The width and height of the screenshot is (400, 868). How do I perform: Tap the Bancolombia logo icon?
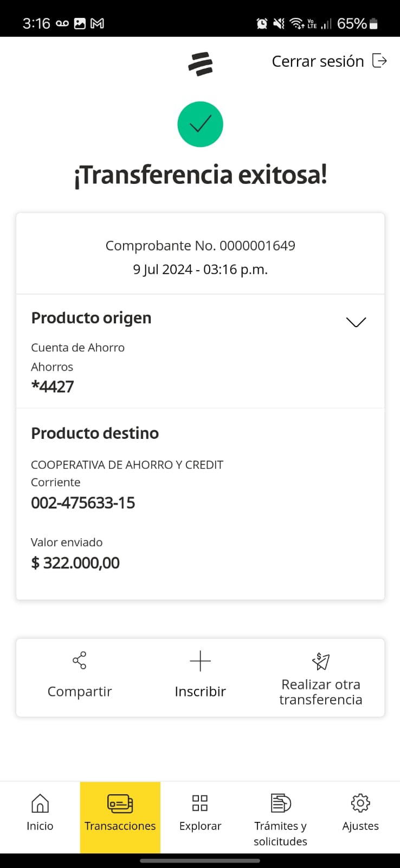tap(200, 63)
